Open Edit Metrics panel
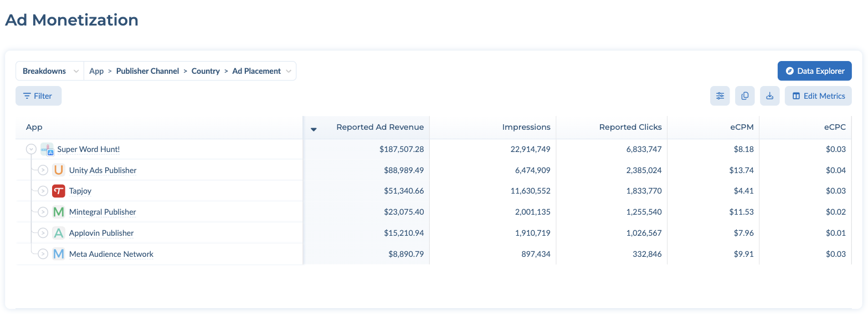Viewport: 868px width, 314px height. tap(818, 96)
